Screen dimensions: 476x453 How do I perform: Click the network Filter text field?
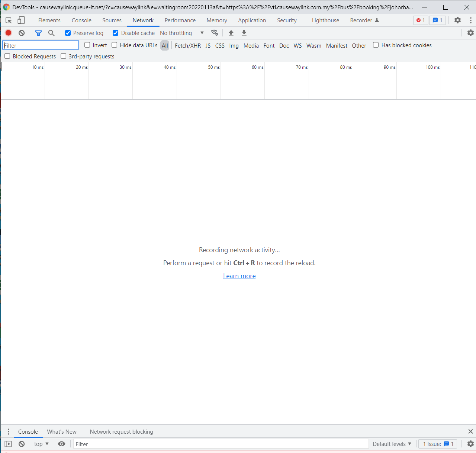[x=41, y=45]
